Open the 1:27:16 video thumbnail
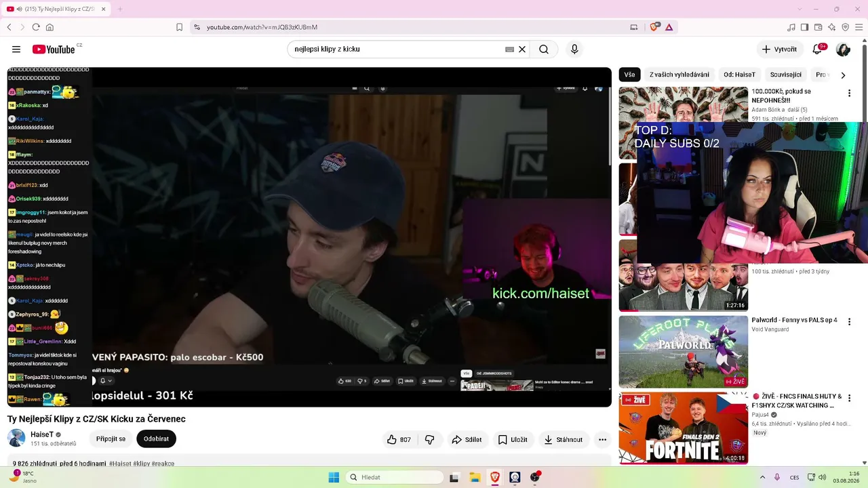 tap(684, 276)
